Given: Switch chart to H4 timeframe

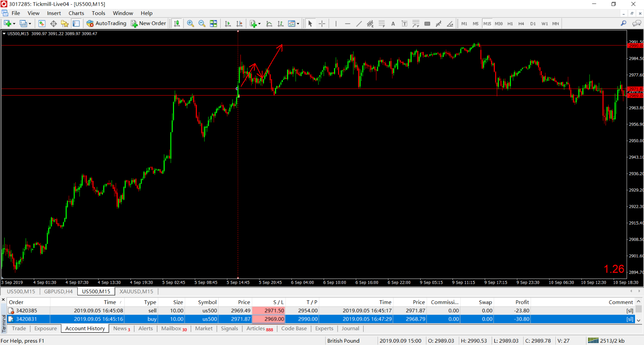Looking at the screenshot, I should [521, 24].
